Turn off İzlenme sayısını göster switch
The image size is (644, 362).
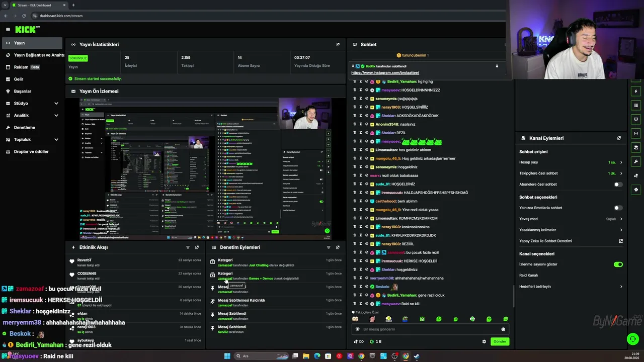pyautogui.click(x=618, y=264)
